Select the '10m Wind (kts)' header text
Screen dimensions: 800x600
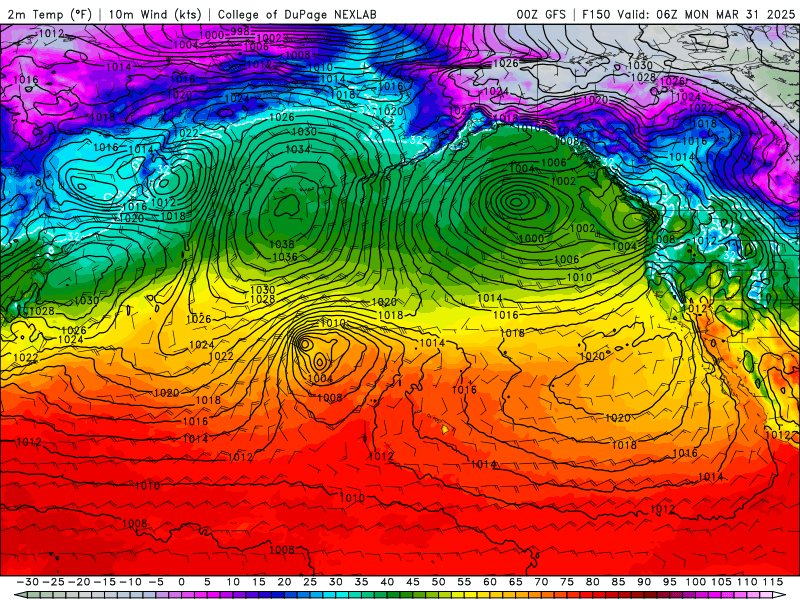pyautogui.click(x=155, y=14)
